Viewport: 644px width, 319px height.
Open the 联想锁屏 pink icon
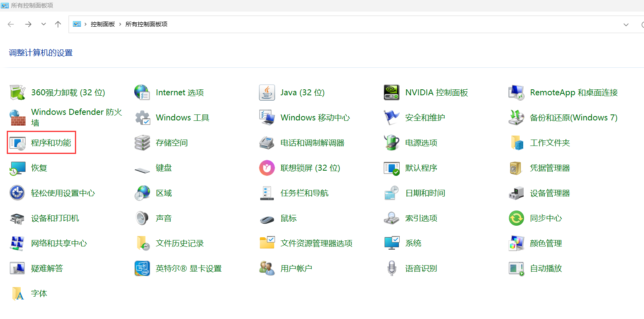point(267,168)
